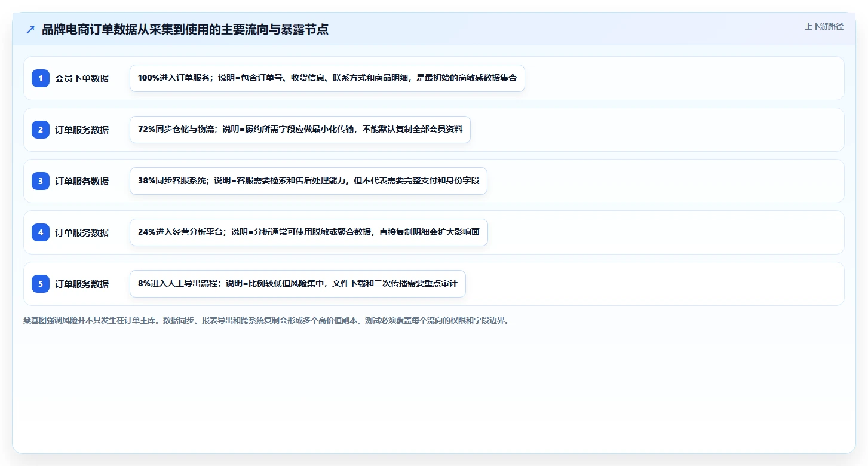The width and height of the screenshot is (868, 466).
Task: Open the 72%同步仓储与物流 description box
Action: tap(300, 130)
